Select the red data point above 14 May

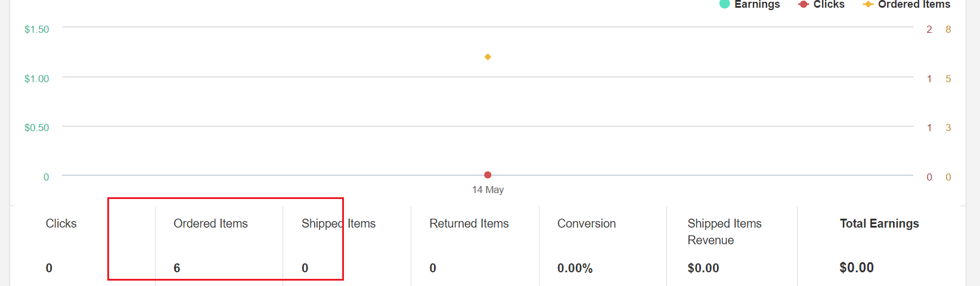pyautogui.click(x=488, y=175)
